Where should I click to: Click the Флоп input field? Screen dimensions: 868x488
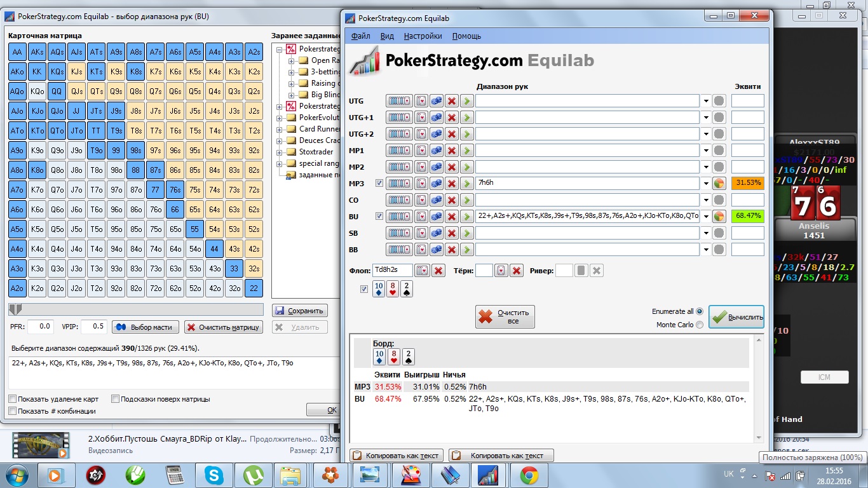pos(393,271)
